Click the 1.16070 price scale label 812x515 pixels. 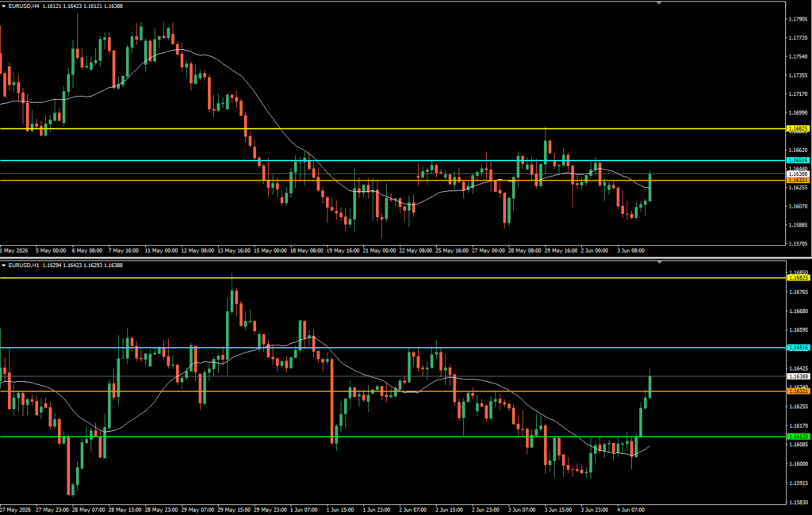pos(798,206)
